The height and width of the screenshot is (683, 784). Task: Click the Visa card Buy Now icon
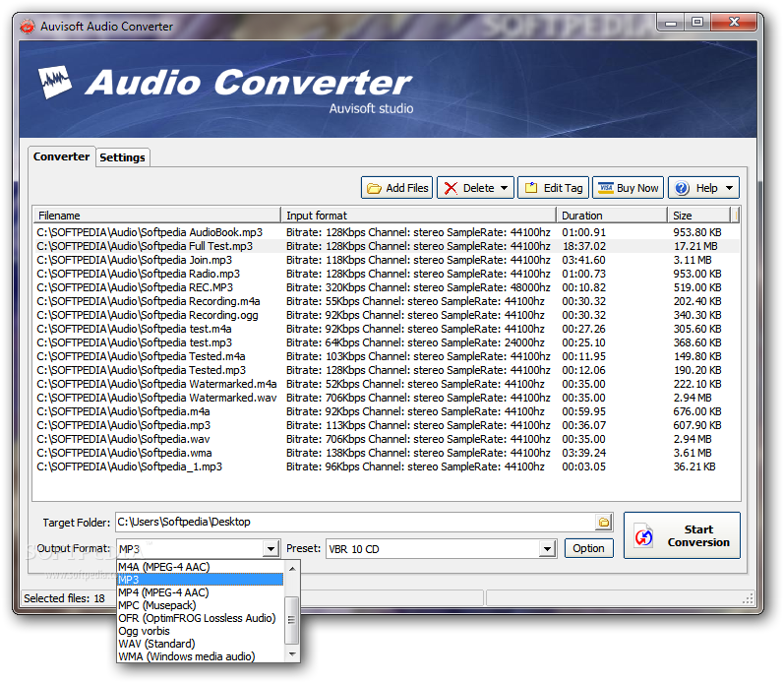point(606,188)
